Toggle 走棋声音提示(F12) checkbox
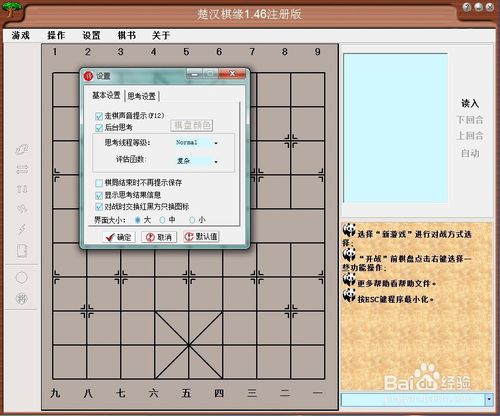500x416 pixels. (x=99, y=116)
